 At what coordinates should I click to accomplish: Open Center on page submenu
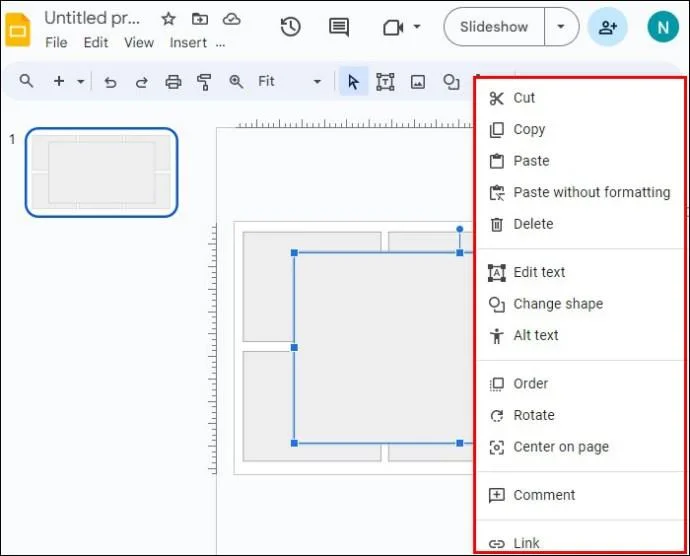(x=580, y=447)
